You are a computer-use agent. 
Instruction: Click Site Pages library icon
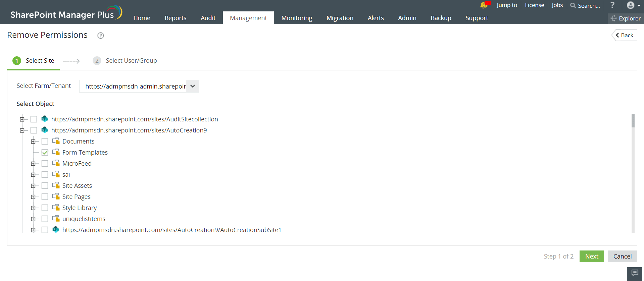[x=56, y=196]
